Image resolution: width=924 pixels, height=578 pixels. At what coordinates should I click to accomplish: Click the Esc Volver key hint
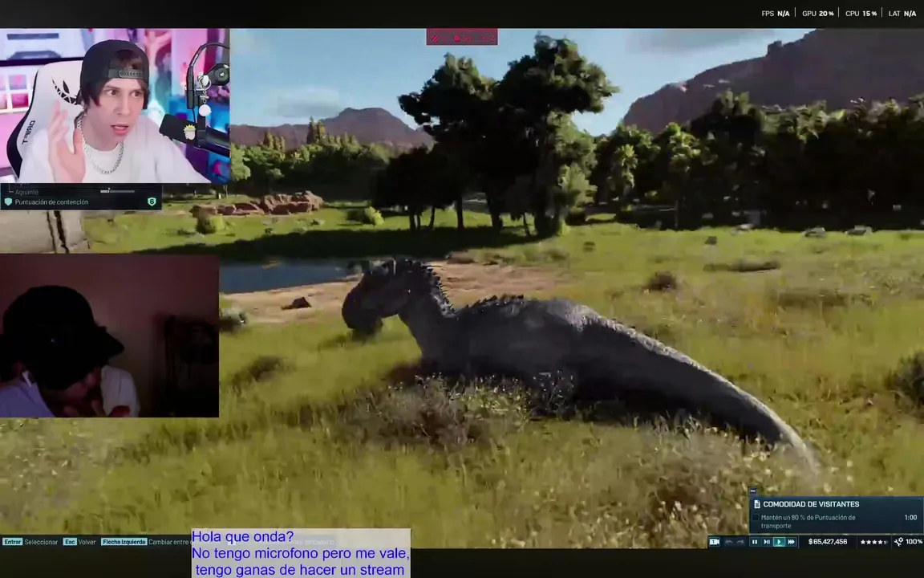(79, 541)
